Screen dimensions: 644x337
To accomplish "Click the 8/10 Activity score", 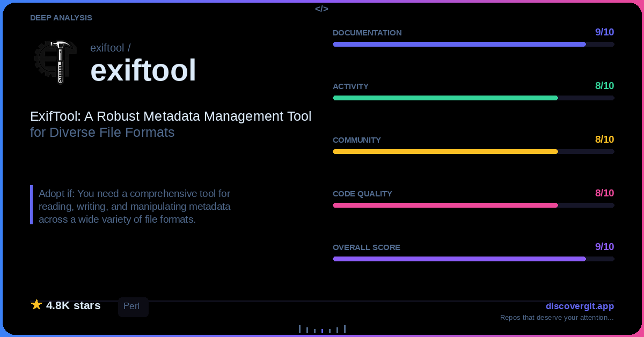I will 604,86.
